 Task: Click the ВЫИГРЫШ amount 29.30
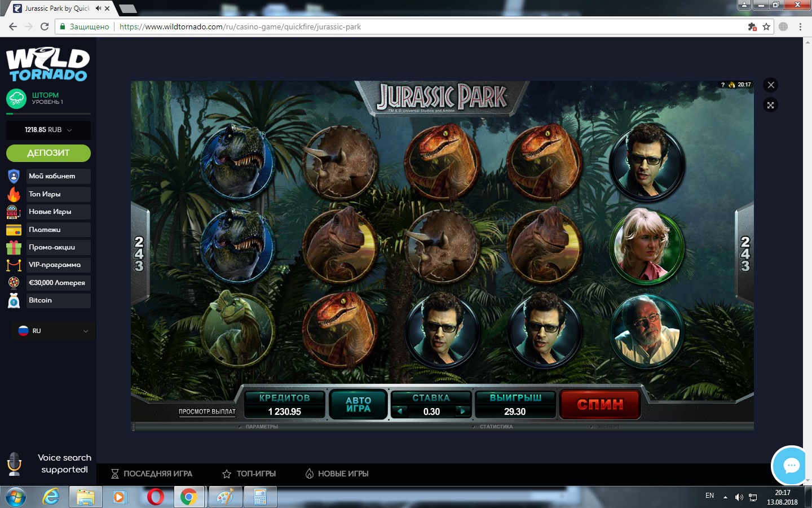tap(515, 411)
